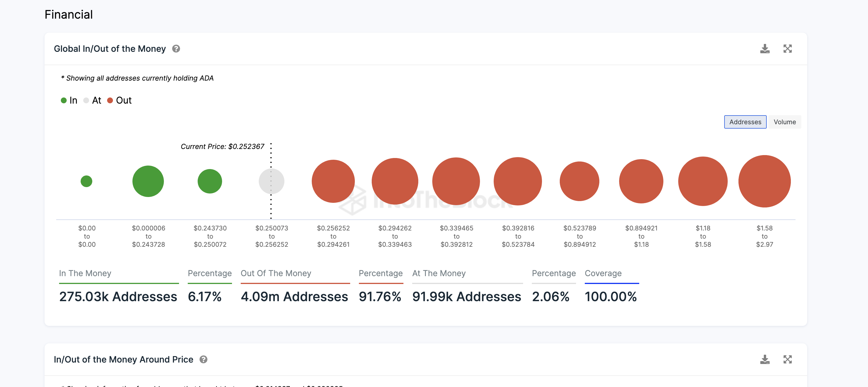Select the $0.523789 to $0.894912 red bubble

[579, 181]
